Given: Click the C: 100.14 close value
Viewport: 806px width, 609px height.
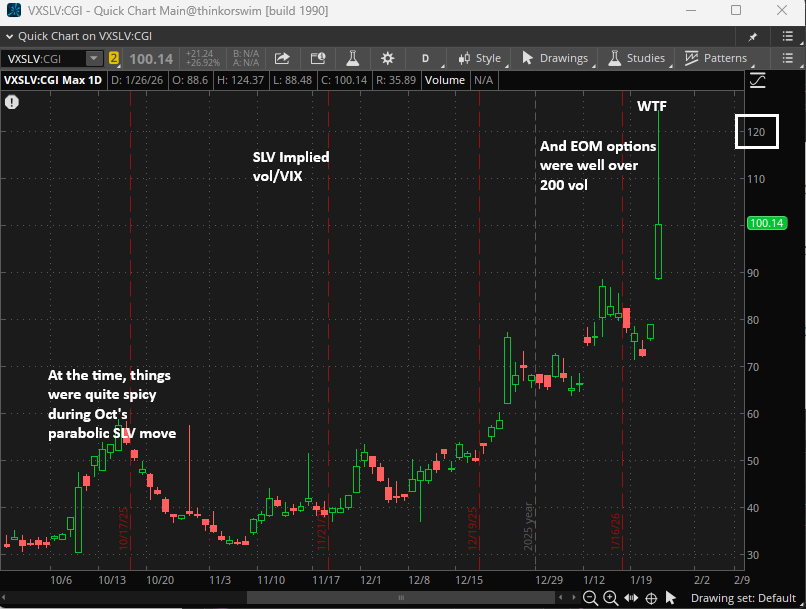Looking at the screenshot, I should tap(344, 80).
